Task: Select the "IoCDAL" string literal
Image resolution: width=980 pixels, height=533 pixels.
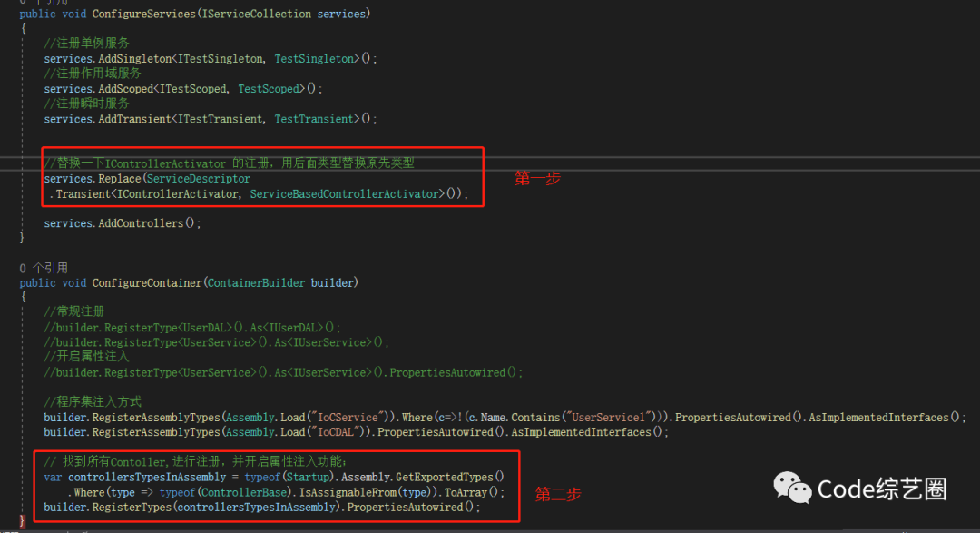Action: [338, 431]
